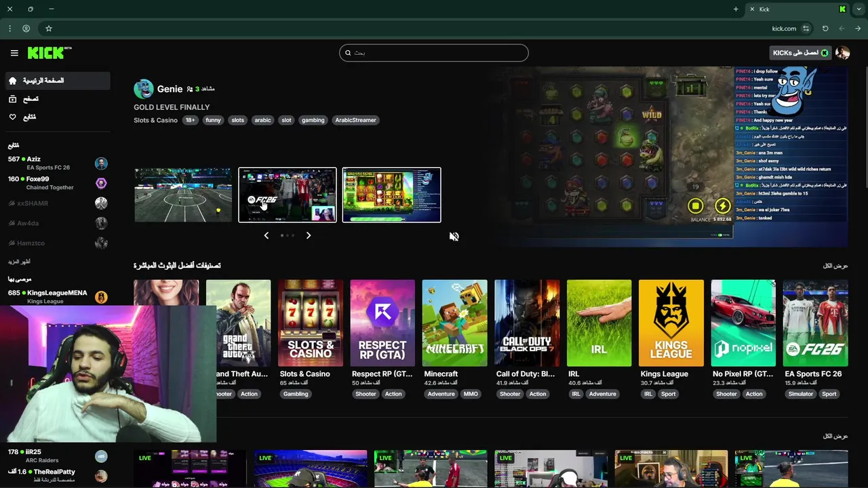Open the Following (متابع) heart sidebar item
This screenshot has height=488, width=868.
tap(58, 117)
